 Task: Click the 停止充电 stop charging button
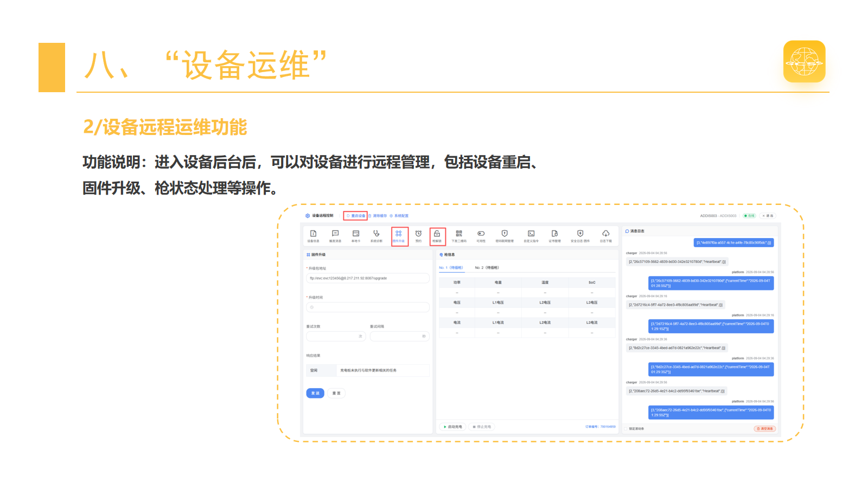click(482, 427)
